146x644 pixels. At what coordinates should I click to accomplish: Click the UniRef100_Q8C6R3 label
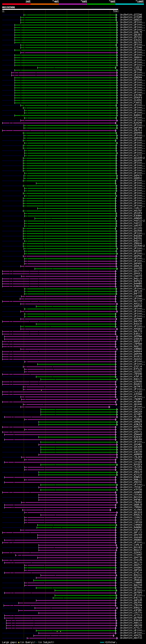point(131,35)
